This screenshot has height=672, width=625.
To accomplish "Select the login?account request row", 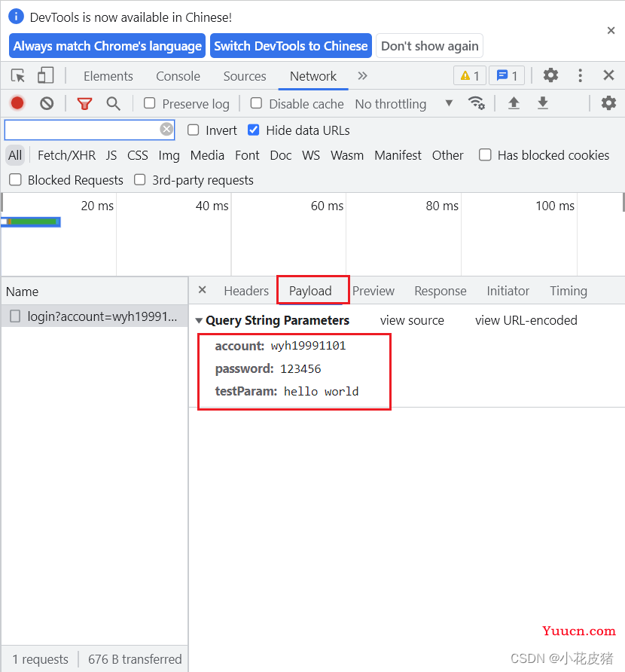I will [94, 316].
